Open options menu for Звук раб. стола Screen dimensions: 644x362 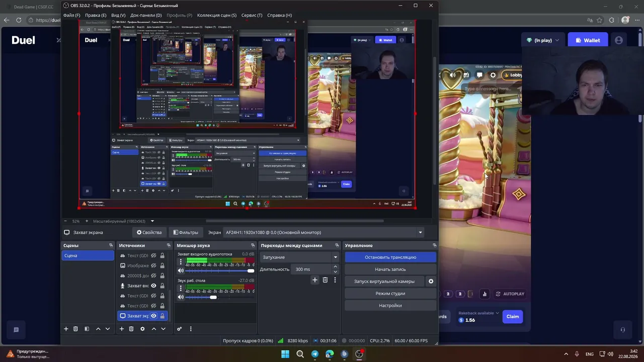pos(181,288)
